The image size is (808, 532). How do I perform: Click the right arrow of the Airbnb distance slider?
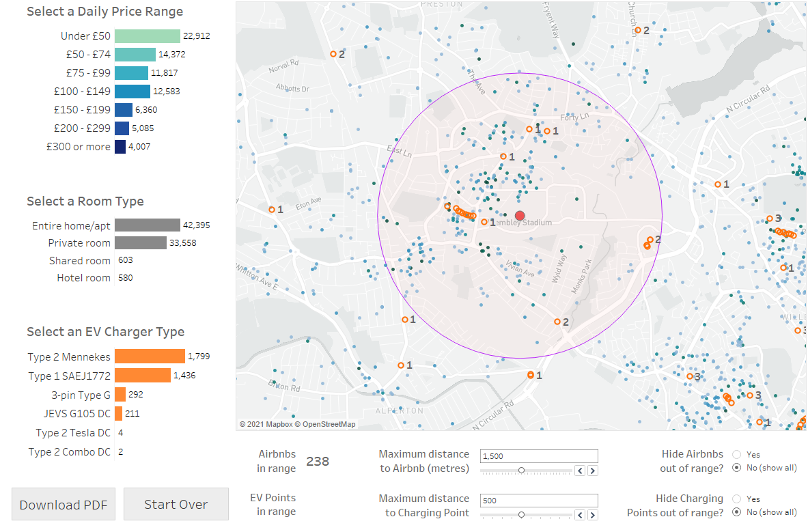click(x=592, y=471)
